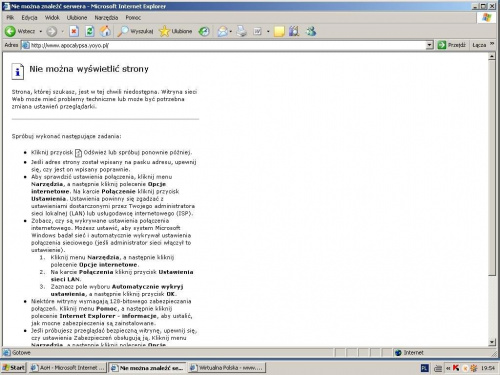Expand hidden tray icons with the chevron
Image resolution: width=500 pixels, height=375 pixels.
pyautogui.click(x=448, y=368)
